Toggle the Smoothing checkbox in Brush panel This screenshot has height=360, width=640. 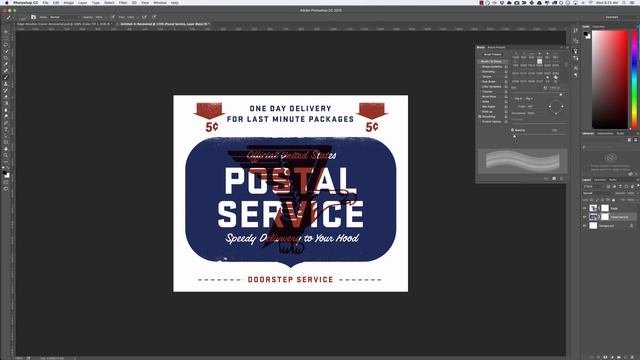coord(480,117)
